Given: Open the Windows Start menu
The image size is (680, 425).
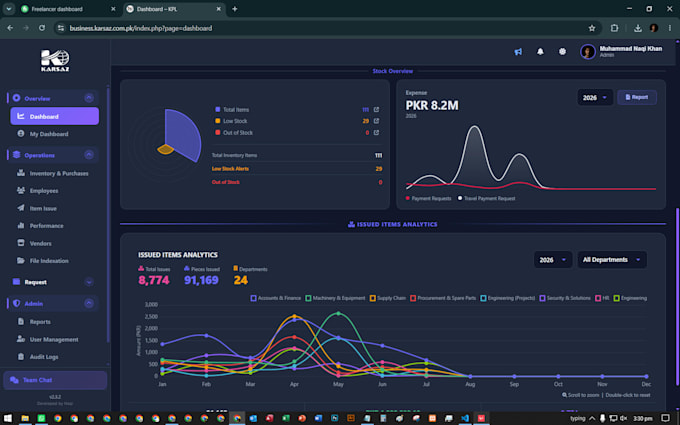Looking at the screenshot, I should pyautogui.click(x=8, y=418).
